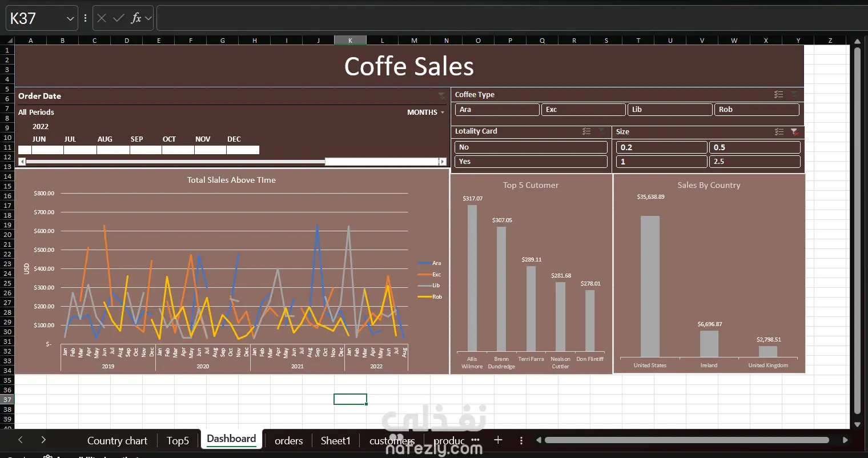Click the Allis Wilmore bar in Top 5 chart
This screenshot has width=868, height=458.
(472, 278)
